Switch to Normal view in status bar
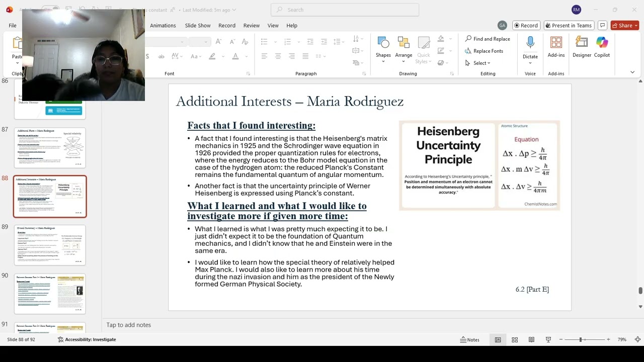This screenshot has height=362, width=644. [x=498, y=340]
